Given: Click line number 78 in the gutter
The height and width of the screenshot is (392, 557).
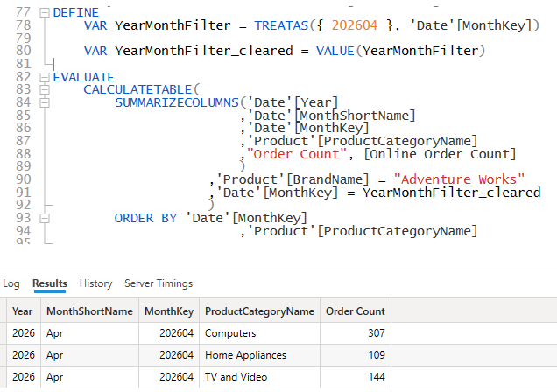Looking at the screenshot, I should pos(24,25).
